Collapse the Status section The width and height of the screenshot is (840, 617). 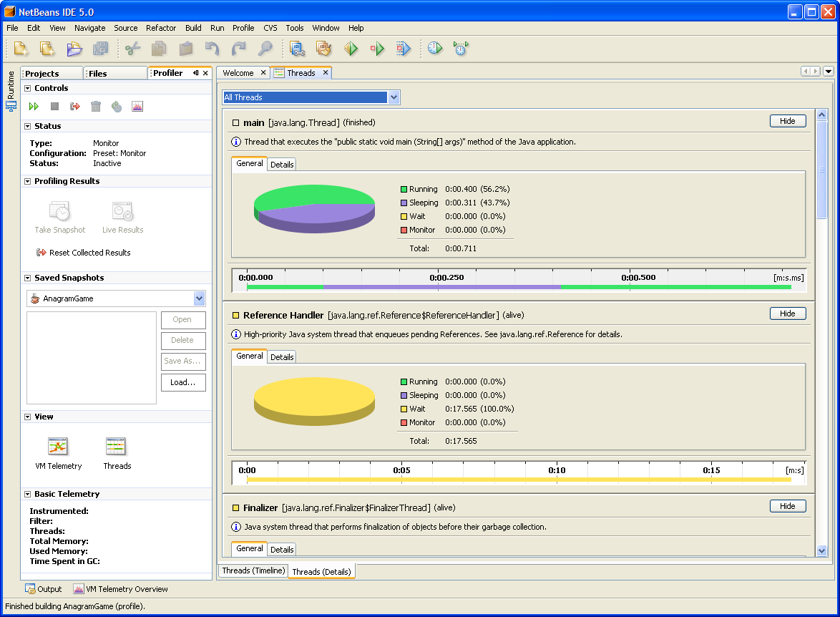[x=27, y=126]
